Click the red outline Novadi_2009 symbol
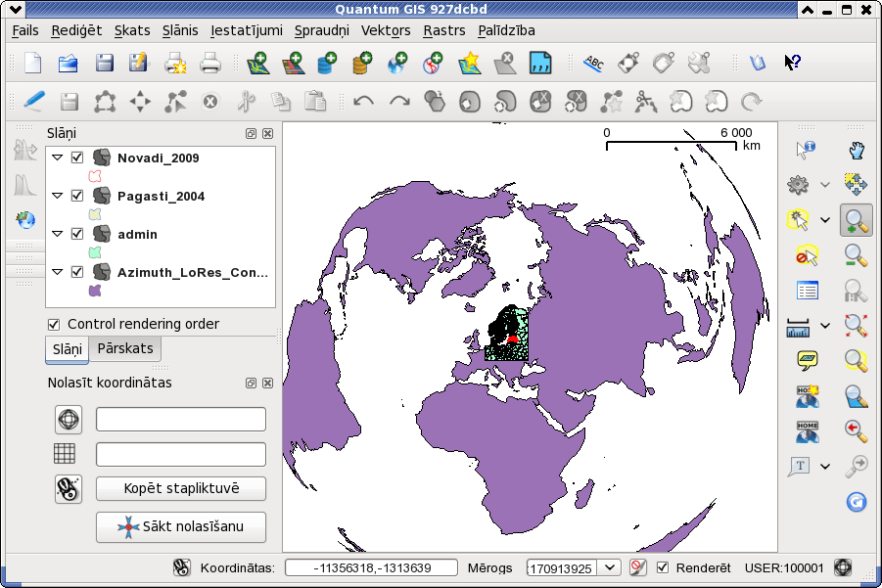 click(x=95, y=176)
